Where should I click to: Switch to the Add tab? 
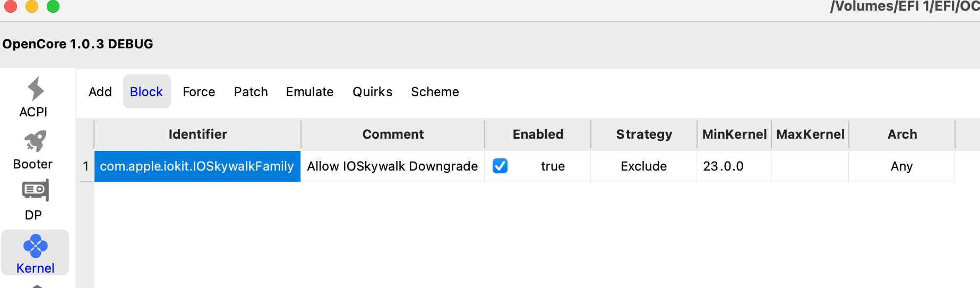click(x=100, y=92)
